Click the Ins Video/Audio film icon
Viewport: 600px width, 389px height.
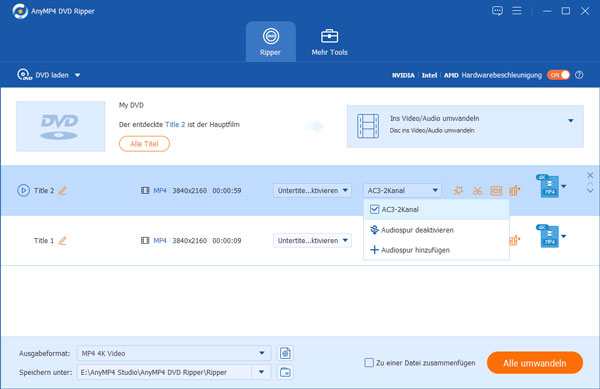[x=368, y=126]
